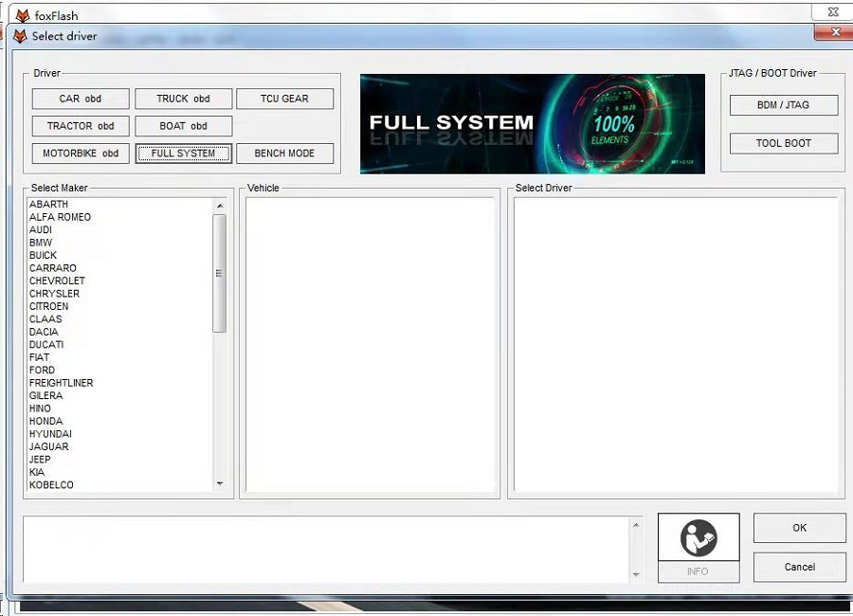Click the bottom description text area
The height and width of the screenshot is (616, 853).
[x=326, y=550]
